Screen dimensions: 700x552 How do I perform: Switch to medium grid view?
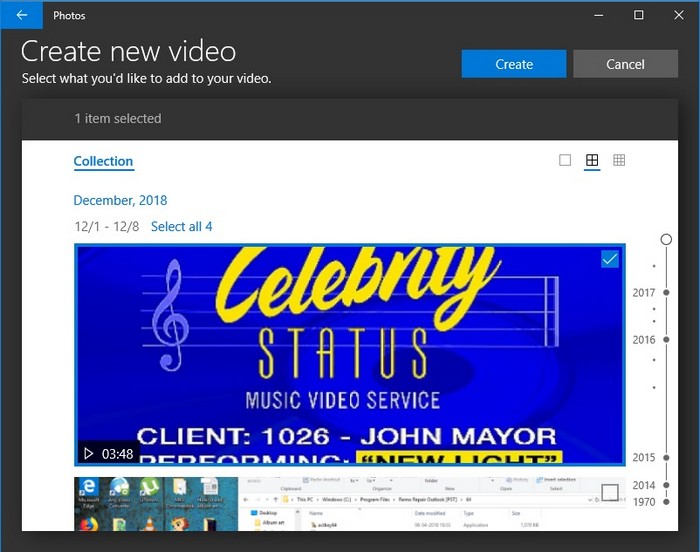click(x=592, y=160)
